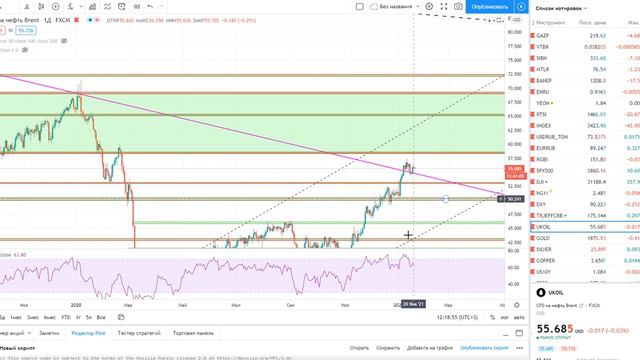The width and height of the screenshot is (640, 360).
Task: Toggle percent scale mode
Action: click(492, 317)
